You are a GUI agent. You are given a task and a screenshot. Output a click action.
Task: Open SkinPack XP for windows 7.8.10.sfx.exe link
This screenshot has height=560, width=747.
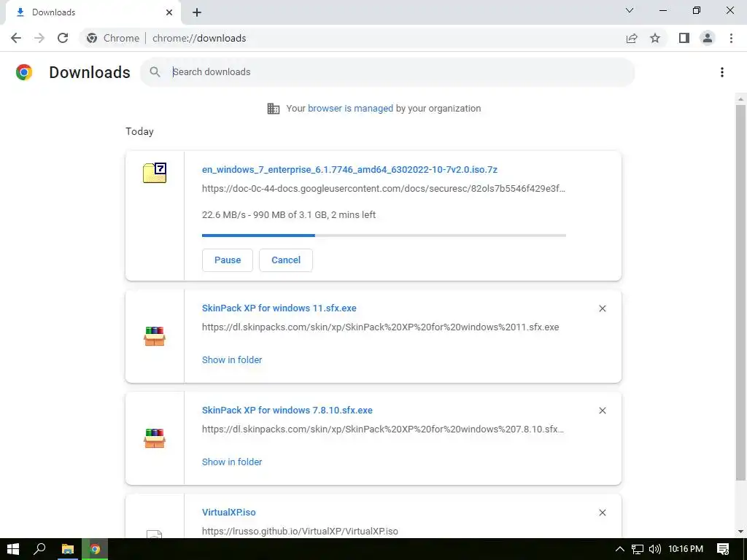coord(287,410)
